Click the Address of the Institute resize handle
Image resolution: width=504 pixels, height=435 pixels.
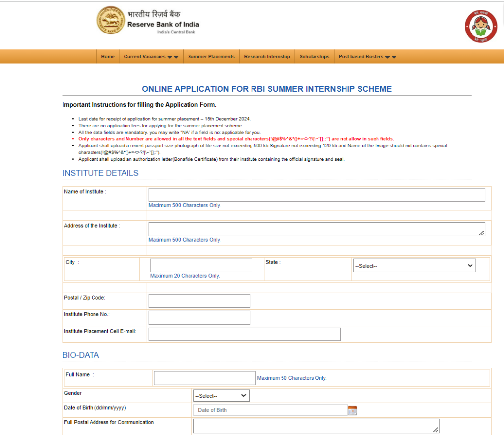(x=481, y=233)
